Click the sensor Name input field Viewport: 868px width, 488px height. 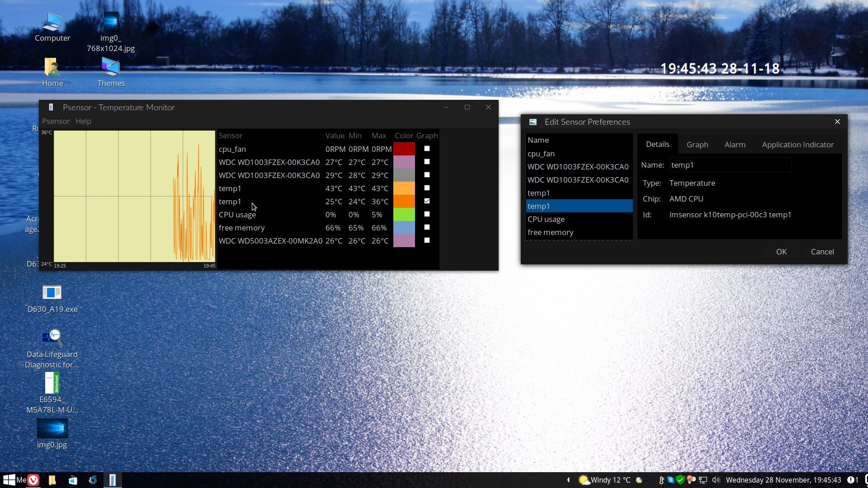coord(730,165)
